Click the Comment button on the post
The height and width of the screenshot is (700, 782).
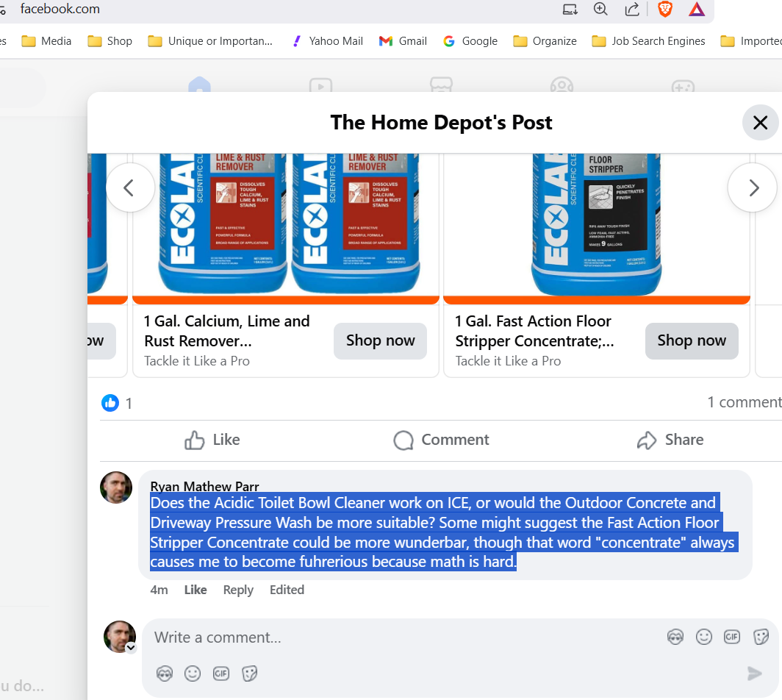pos(442,440)
